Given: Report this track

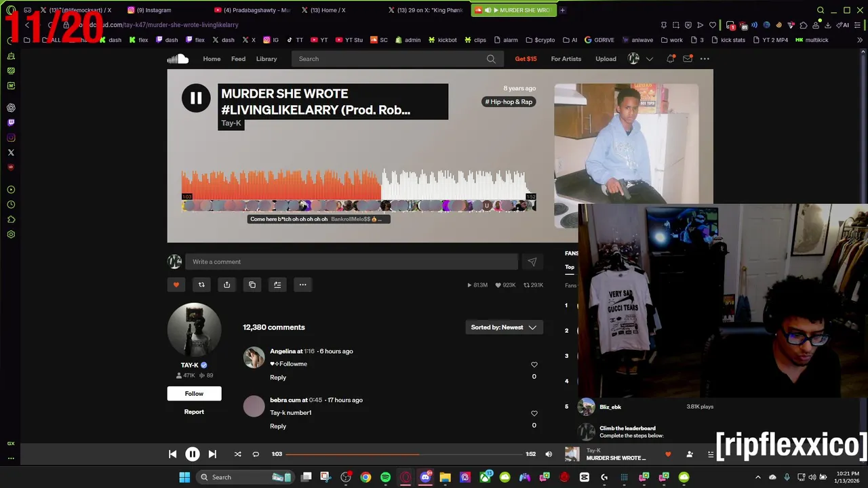Looking at the screenshot, I should click(194, 412).
